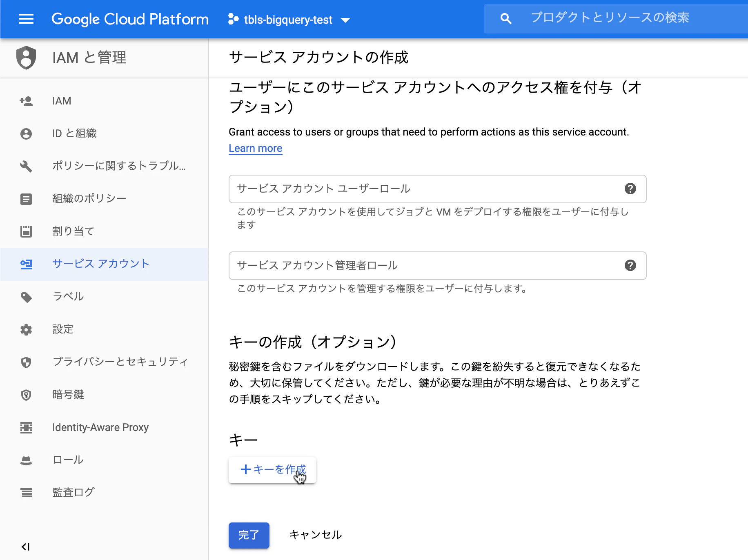Click the IAM と管理 shield icon
748x560 pixels.
pos(26,58)
